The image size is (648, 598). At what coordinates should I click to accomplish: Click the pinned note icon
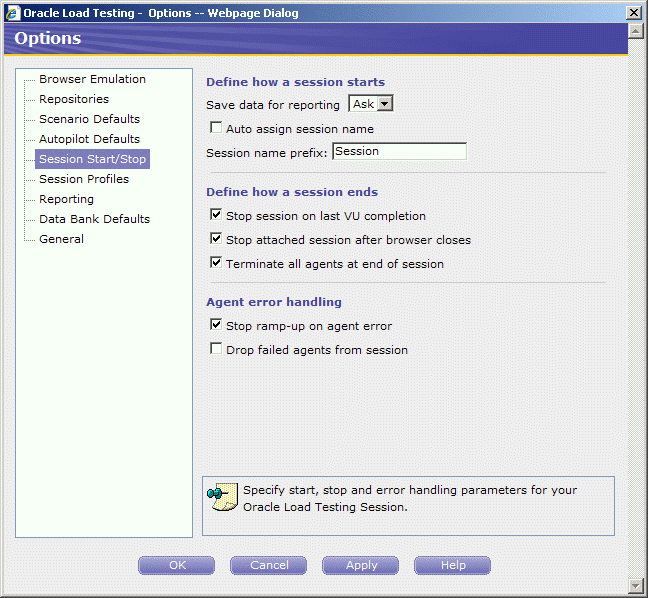[x=223, y=497]
